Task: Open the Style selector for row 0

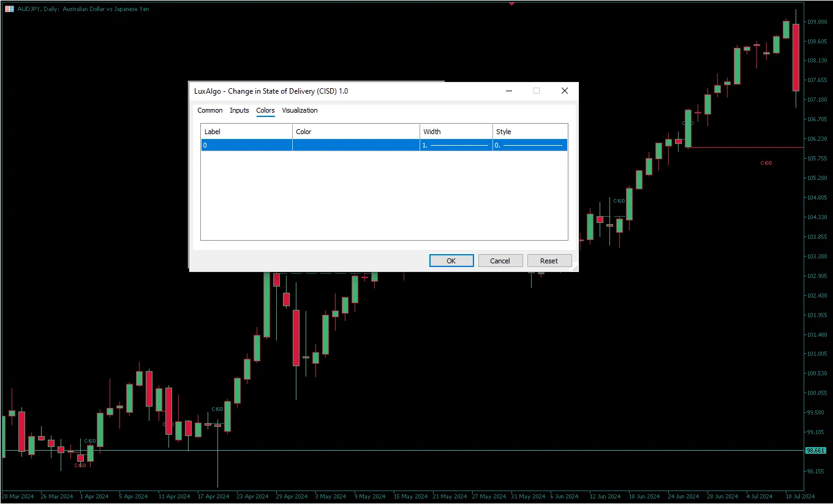Action: pyautogui.click(x=530, y=145)
